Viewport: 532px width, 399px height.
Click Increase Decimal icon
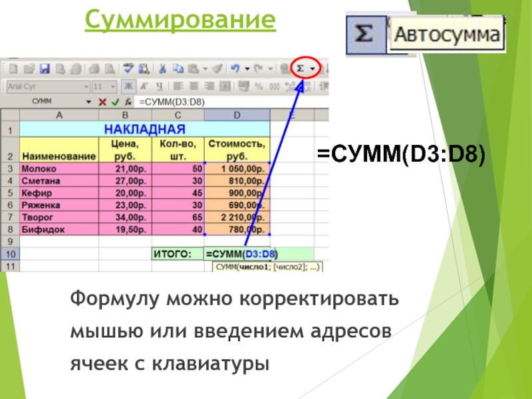point(291,86)
